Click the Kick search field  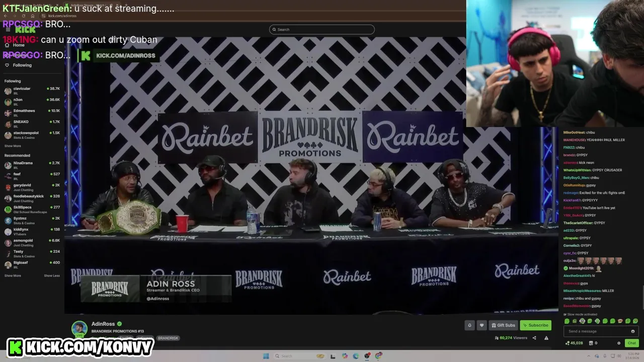[x=322, y=30]
